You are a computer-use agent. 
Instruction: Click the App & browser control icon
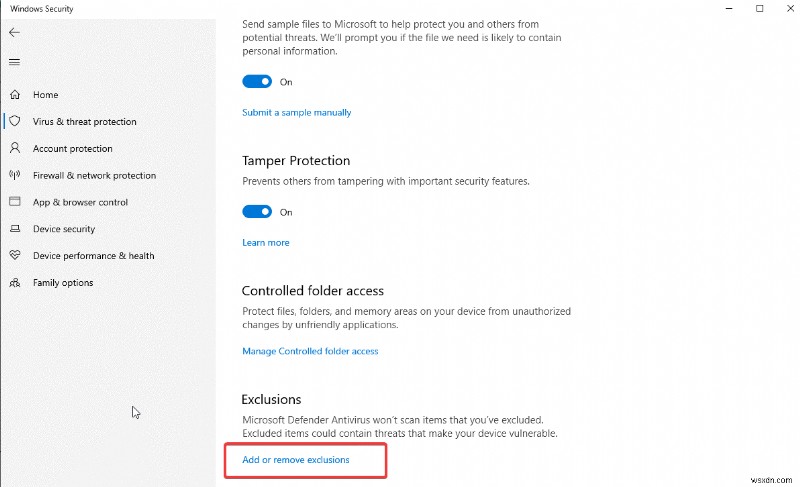click(x=15, y=202)
